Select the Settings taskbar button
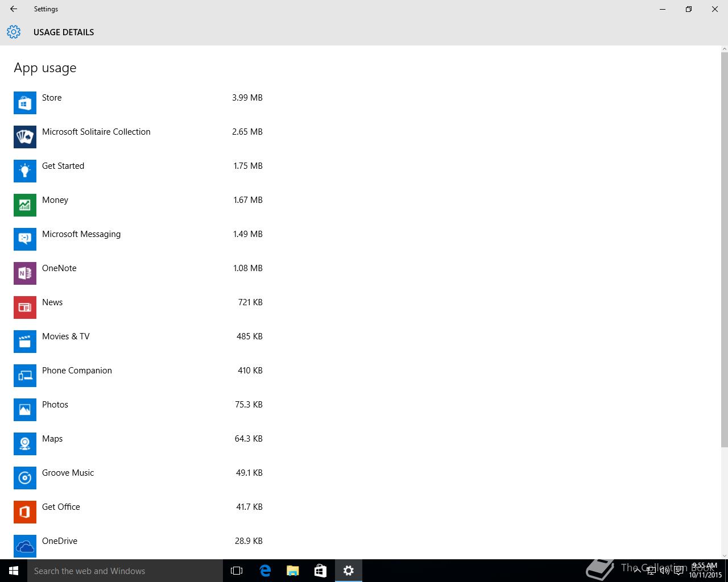This screenshot has width=728, height=582. [349, 571]
